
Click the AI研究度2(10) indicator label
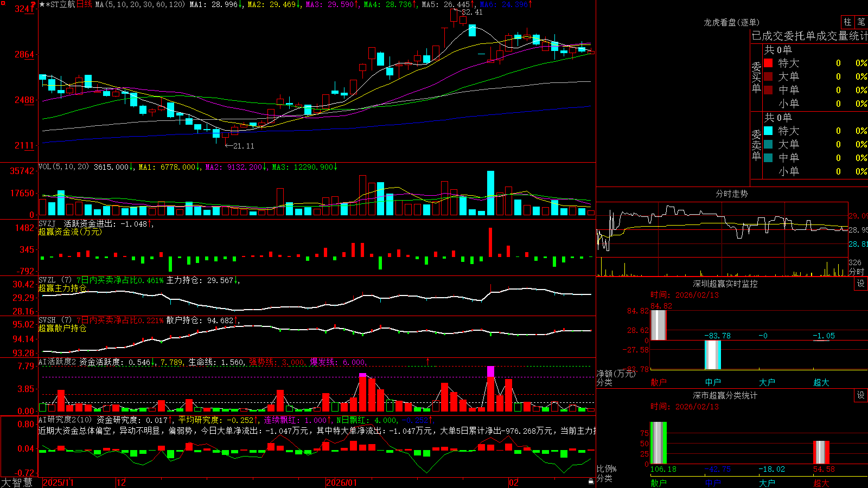tap(66, 420)
